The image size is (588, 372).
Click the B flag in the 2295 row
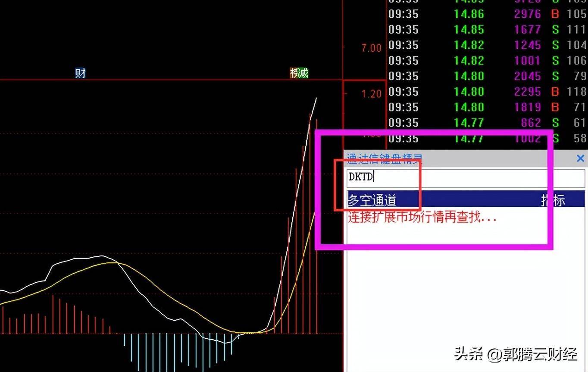tap(555, 92)
